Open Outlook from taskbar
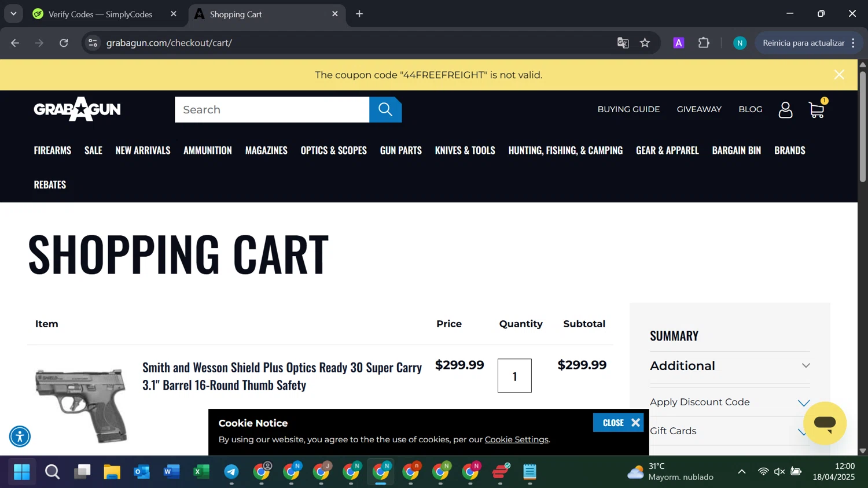 tap(142, 472)
